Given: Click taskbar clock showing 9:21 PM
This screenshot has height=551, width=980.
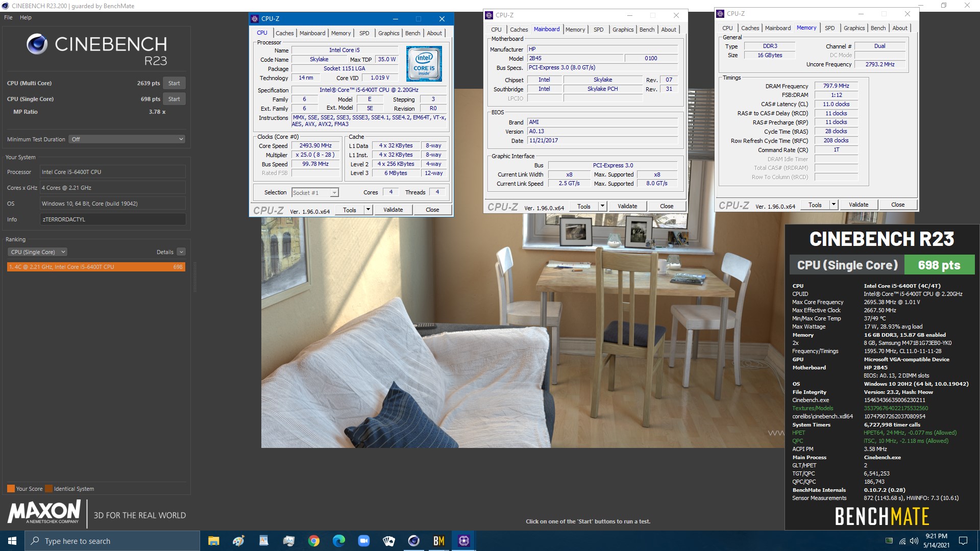Looking at the screenshot, I should pos(936,541).
